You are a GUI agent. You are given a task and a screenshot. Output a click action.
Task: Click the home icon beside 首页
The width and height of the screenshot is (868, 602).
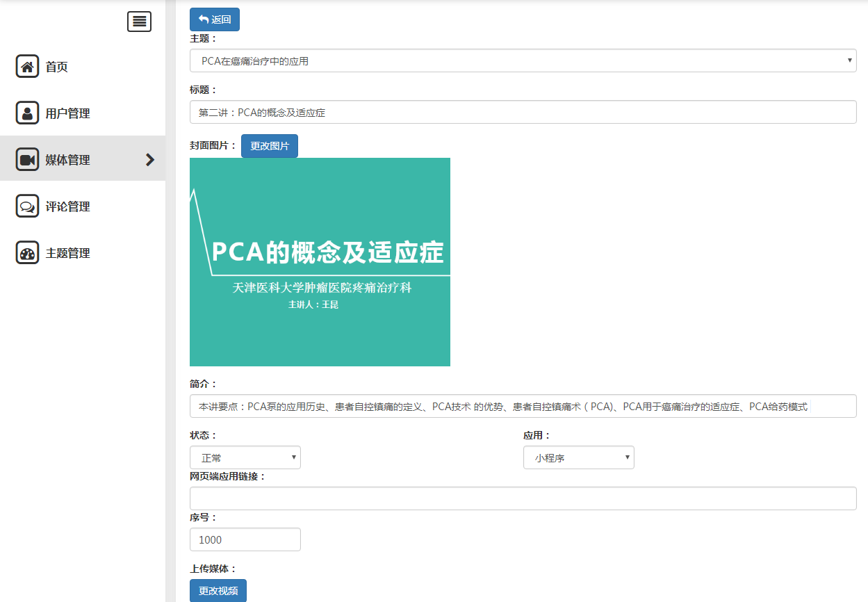[x=27, y=67]
